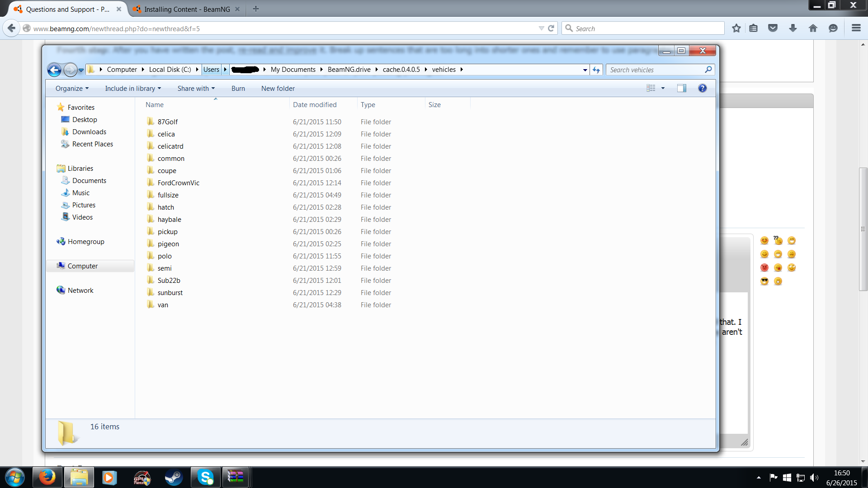Select the celica folder

point(166,134)
